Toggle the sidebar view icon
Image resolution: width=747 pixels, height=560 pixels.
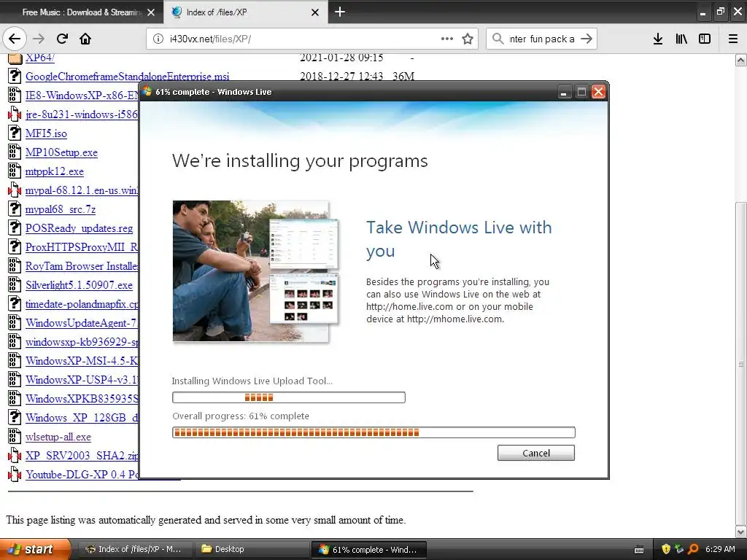[x=705, y=39]
